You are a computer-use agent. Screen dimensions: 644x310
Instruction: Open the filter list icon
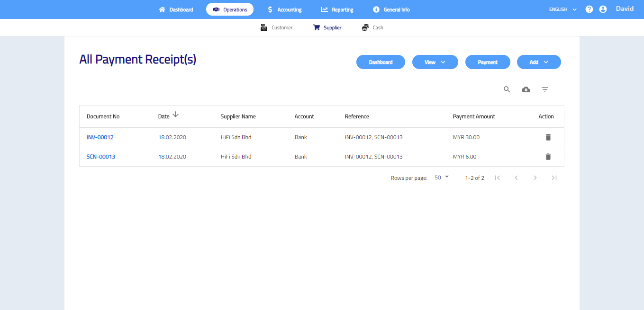tap(545, 89)
